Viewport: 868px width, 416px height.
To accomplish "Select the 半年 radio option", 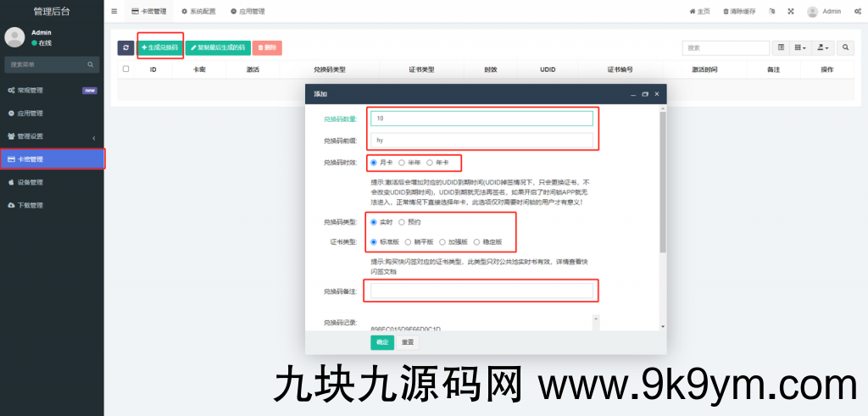I will point(402,163).
